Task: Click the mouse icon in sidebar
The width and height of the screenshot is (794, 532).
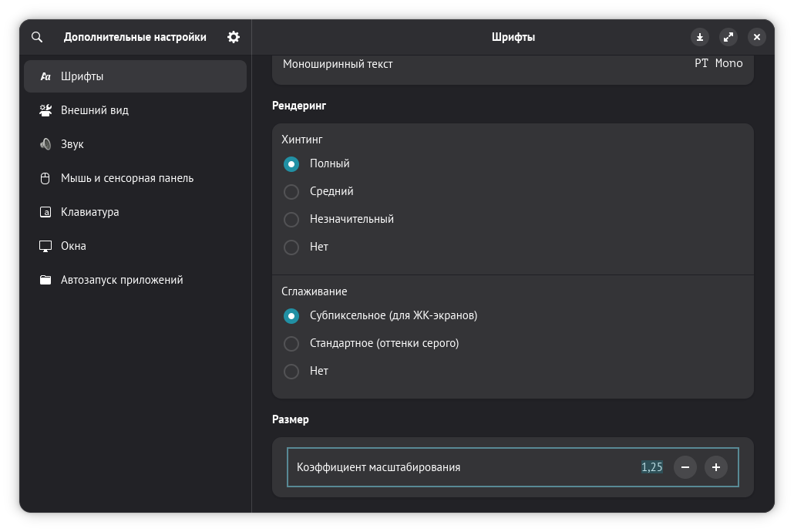Action: (45, 178)
